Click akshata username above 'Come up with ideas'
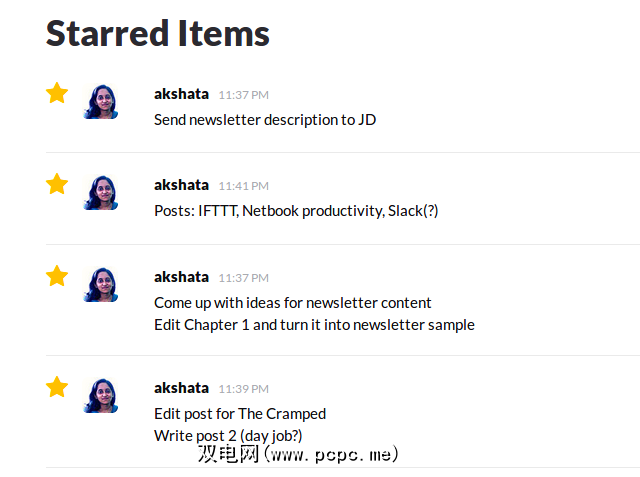Image resolution: width=640 pixels, height=477 pixels. point(181,277)
